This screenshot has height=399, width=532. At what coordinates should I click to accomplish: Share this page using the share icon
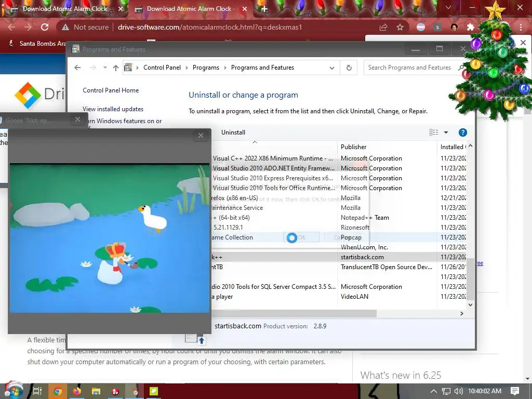coord(383,27)
